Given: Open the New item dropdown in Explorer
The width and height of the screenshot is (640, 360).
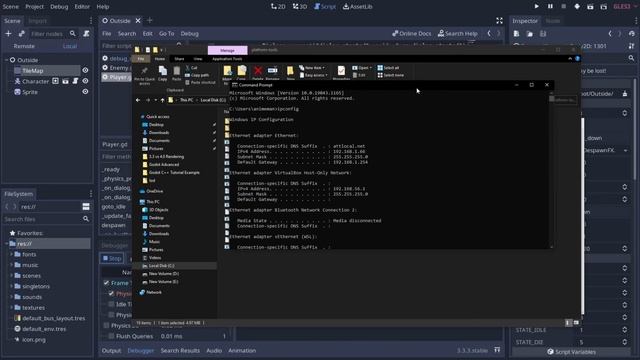Looking at the screenshot, I should click(313, 68).
